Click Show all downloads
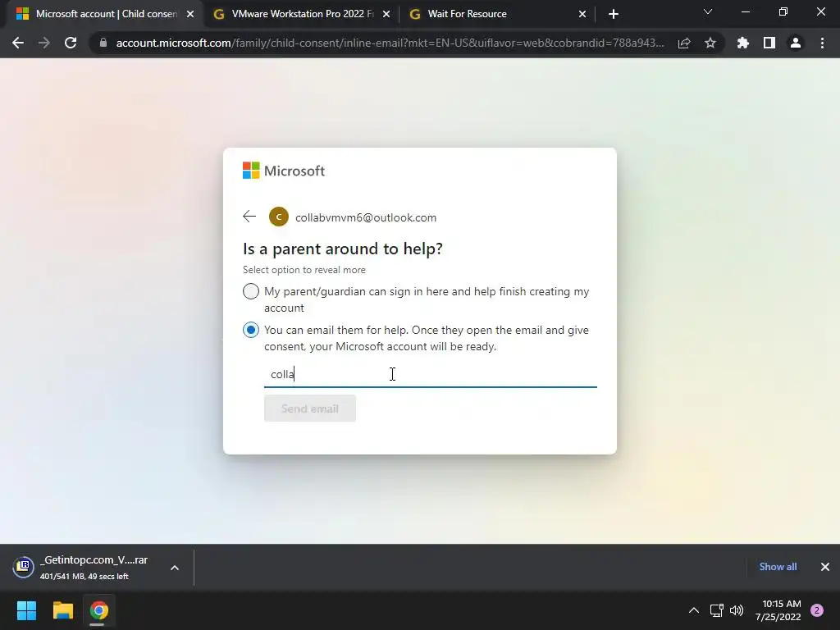The width and height of the screenshot is (840, 630). tap(778, 567)
